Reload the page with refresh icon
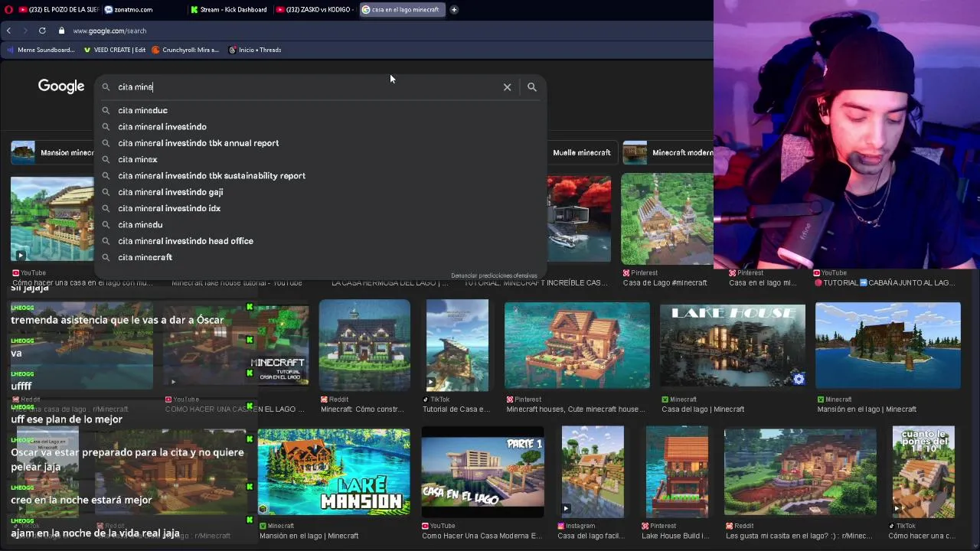This screenshot has height=551, width=980. pos(42,31)
